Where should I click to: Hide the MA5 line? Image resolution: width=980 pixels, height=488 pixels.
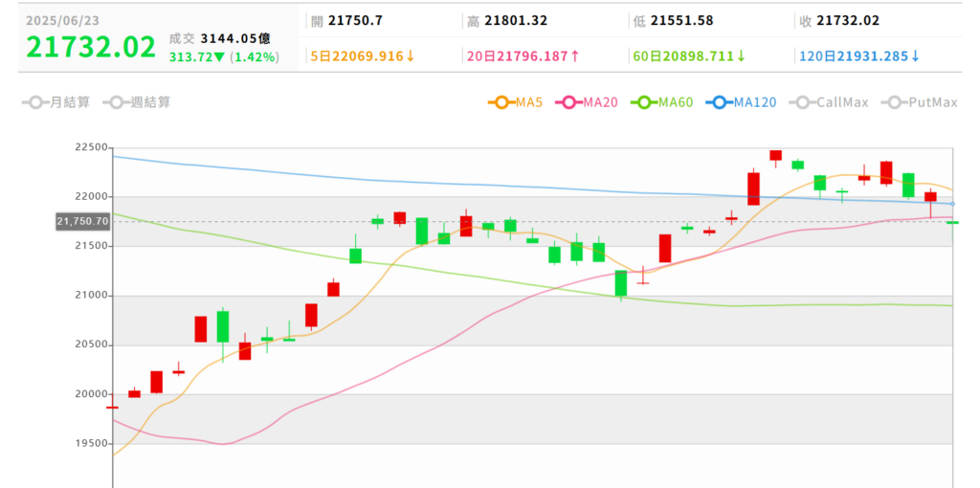point(516,102)
